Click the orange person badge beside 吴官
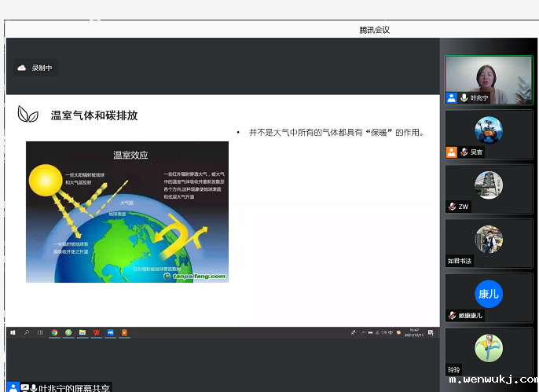This screenshot has height=392, width=539. [x=451, y=152]
